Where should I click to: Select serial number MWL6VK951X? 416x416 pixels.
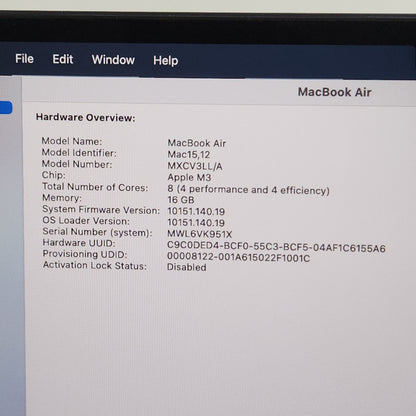(x=199, y=234)
